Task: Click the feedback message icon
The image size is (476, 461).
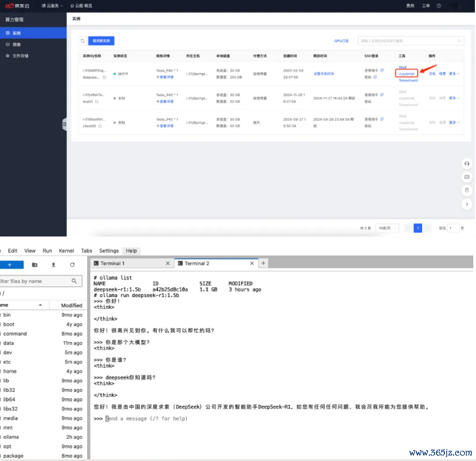Action: click(467, 177)
